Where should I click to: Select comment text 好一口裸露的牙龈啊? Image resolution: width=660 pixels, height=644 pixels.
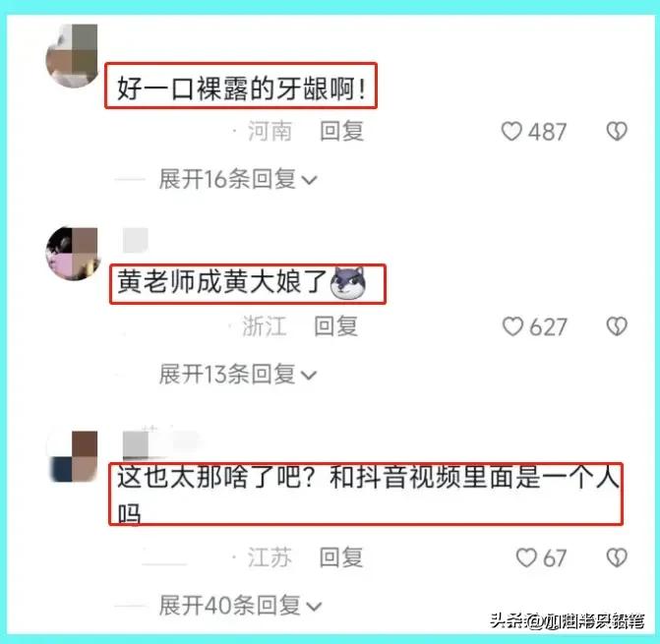click(241, 88)
